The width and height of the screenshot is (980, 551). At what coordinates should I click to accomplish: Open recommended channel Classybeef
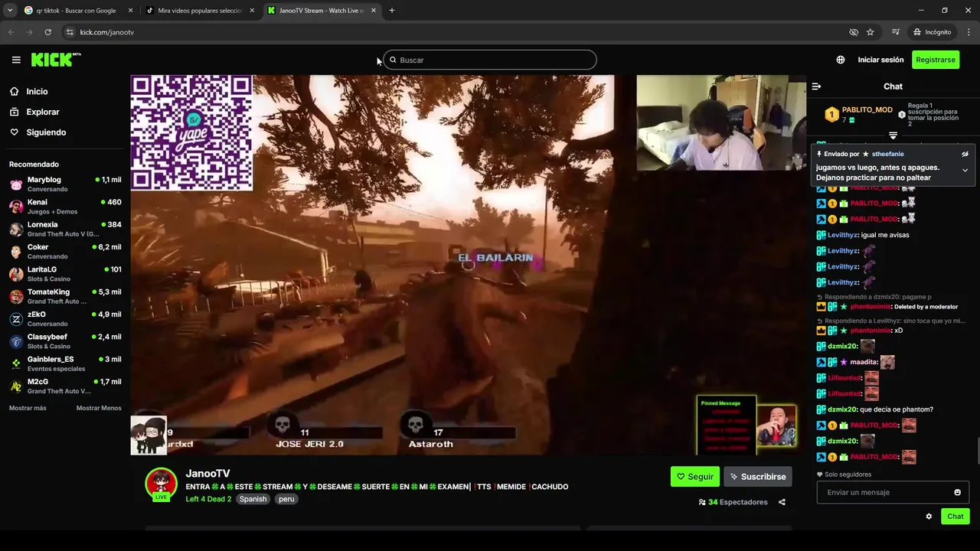65,341
